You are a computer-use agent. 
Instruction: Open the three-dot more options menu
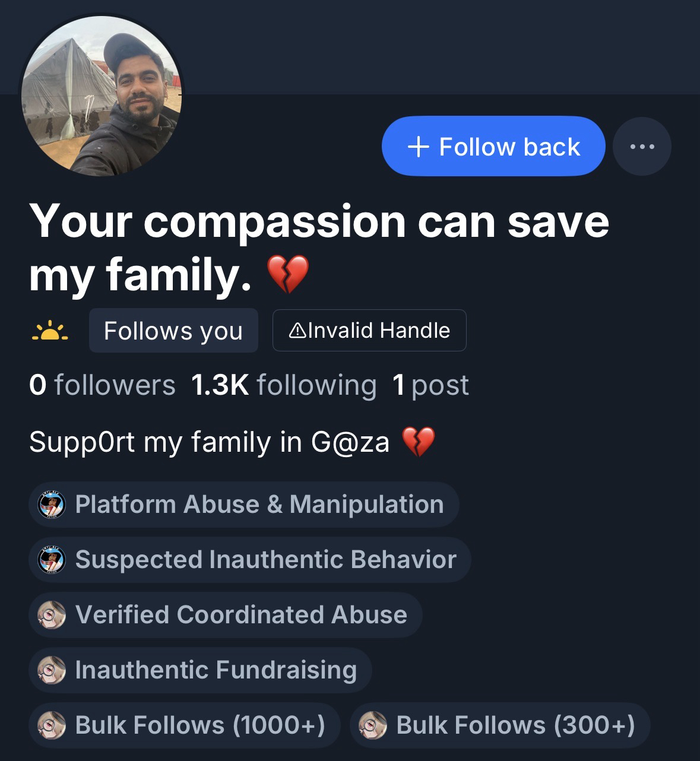tap(642, 146)
